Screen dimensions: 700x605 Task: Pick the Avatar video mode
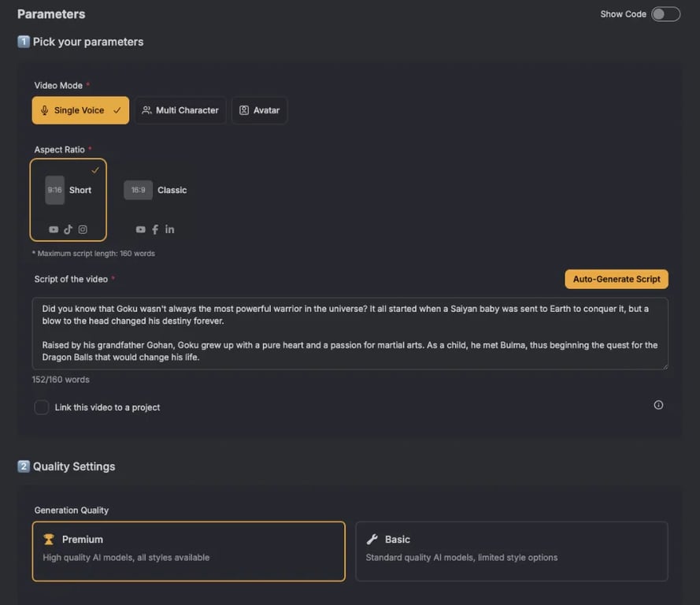pyautogui.click(x=259, y=110)
